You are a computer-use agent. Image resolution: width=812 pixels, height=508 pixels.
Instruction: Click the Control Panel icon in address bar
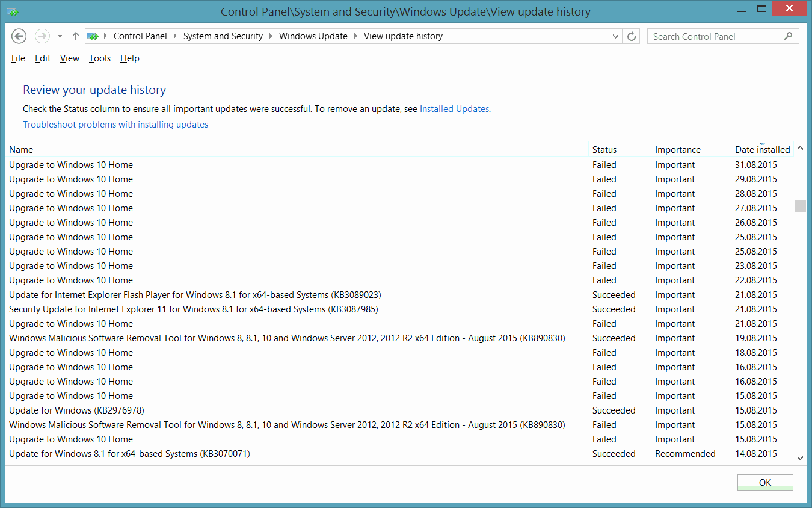(93, 36)
